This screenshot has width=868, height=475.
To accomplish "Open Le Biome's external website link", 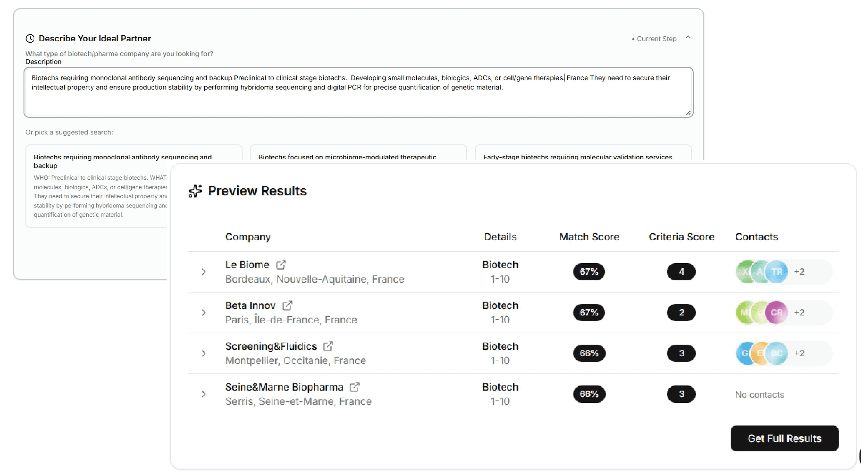I will [x=281, y=265].
